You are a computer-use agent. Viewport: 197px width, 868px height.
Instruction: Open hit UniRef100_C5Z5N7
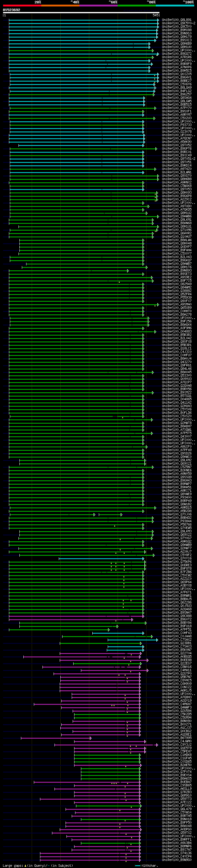(x=176, y=467)
